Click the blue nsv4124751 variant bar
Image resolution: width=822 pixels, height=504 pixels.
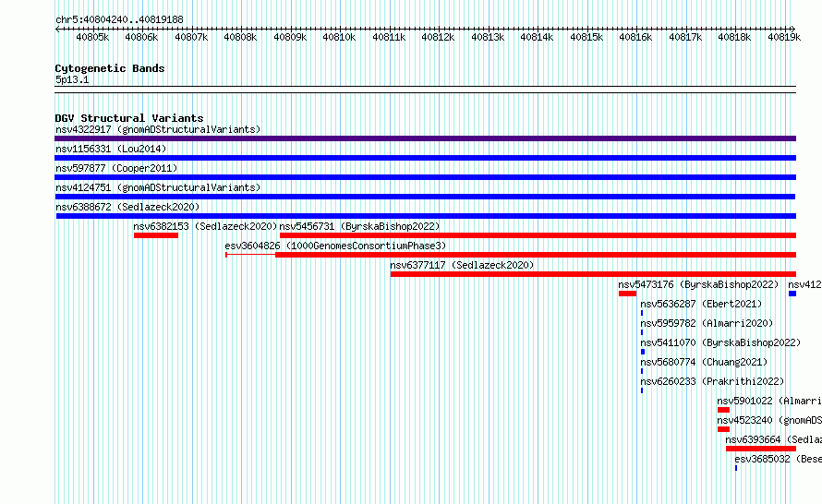[x=425, y=197]
